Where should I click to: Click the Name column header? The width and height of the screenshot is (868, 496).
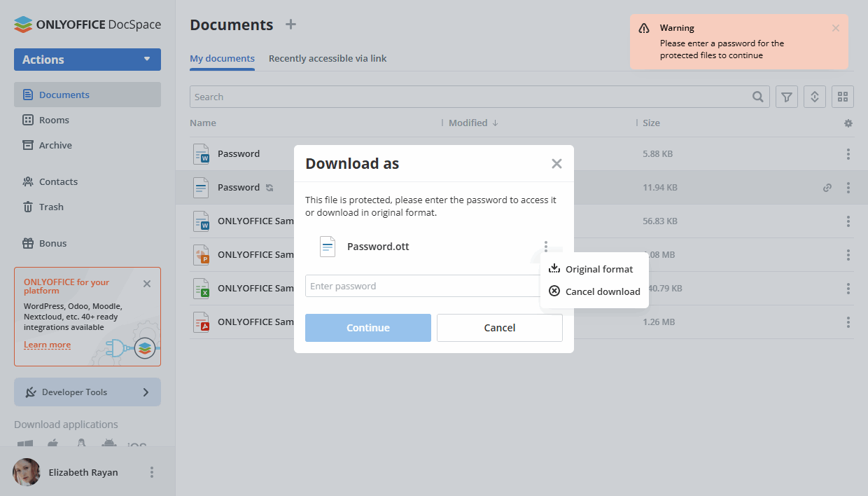[203, 123]
